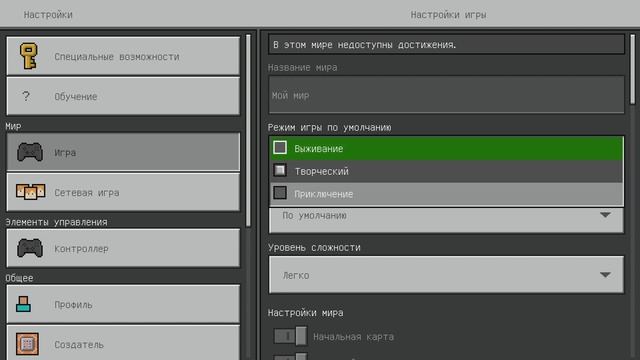
Task: Click the arrow on По умолчанию dropdown
Action: (605, 215)
